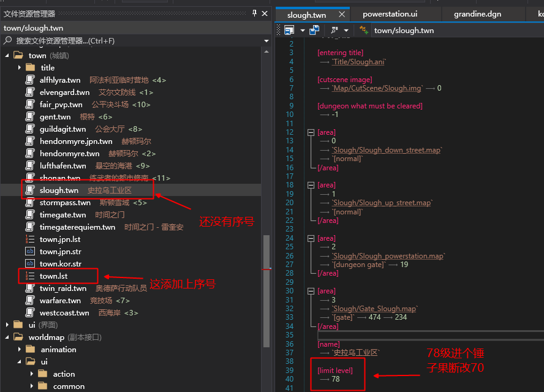Open the explorer search options dropdown
The image size is (544, 392).
click(x=266, y=41)
